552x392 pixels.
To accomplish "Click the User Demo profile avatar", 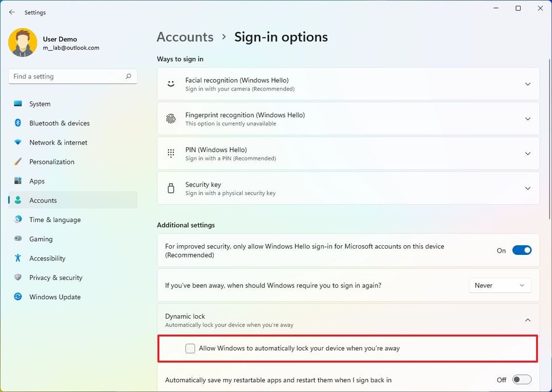I will click(x=22, y=43).
